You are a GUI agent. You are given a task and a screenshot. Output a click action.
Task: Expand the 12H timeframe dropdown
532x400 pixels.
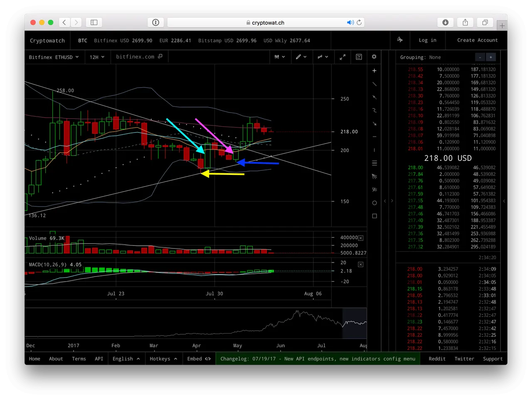tap(97, 57)
